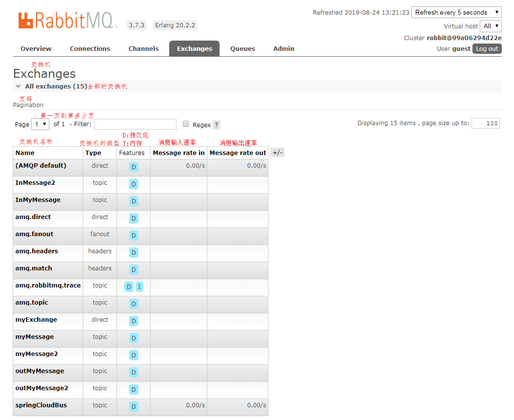Viewport: 514px width, 420px height.
Task: Click the durable D icon for myExchange
Action: point(133,321)
